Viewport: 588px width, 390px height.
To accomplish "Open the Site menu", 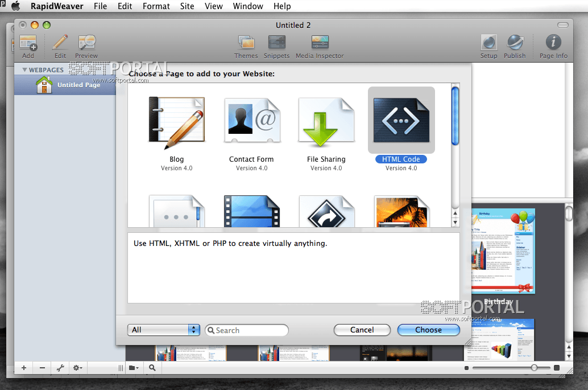I will pos(187,6).
